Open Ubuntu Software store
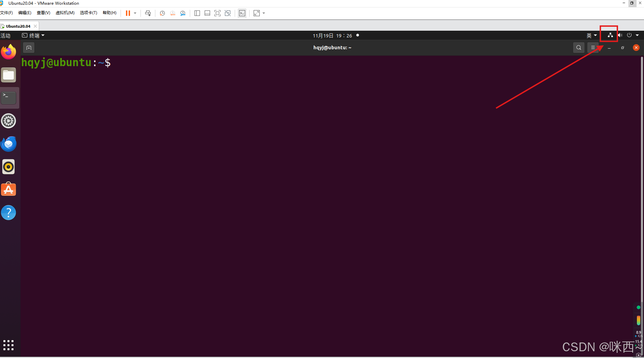The width and height of the screenshot is (644, 358). tap(9, 190)
